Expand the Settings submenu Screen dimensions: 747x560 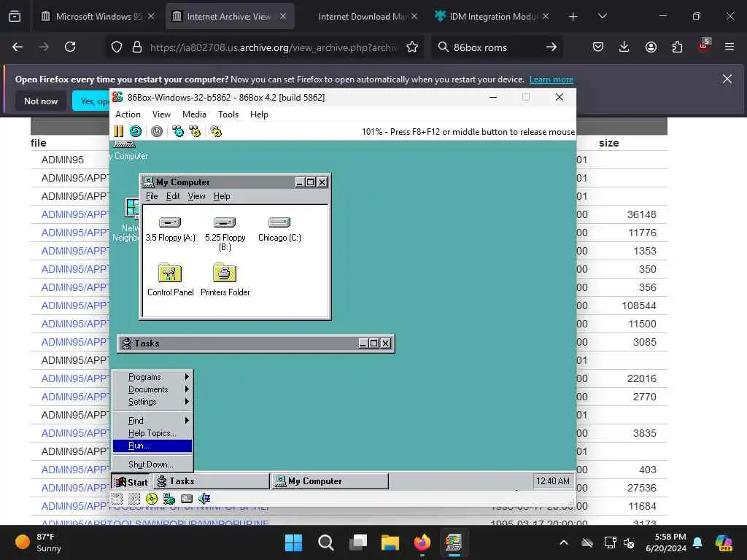153,402
